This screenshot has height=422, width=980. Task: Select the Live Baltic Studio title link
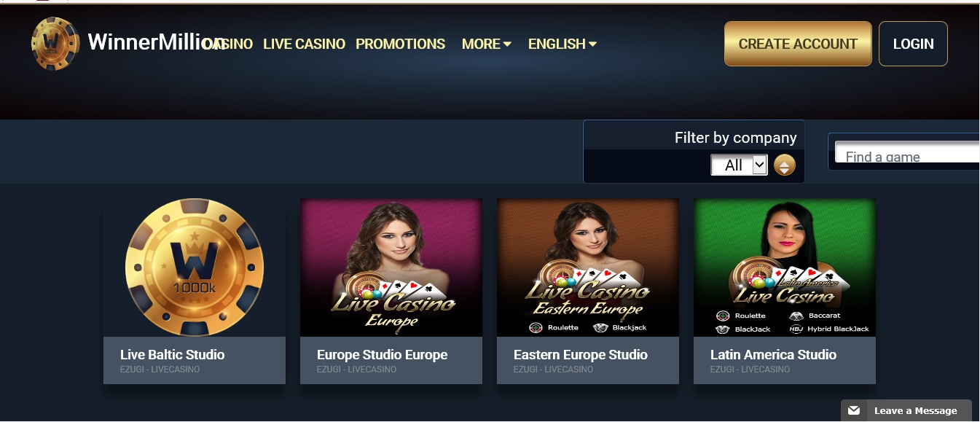pyautogui.click(x=173, y=355)
